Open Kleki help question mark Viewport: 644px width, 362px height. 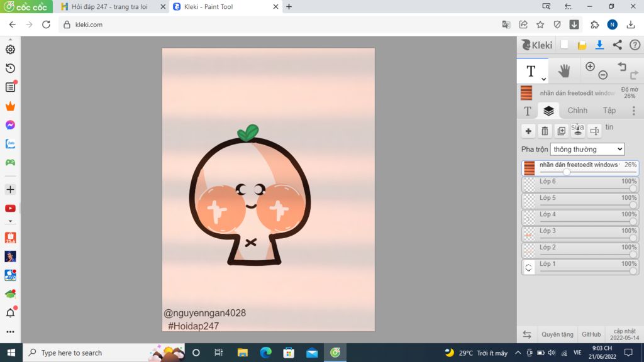[635, 45]
